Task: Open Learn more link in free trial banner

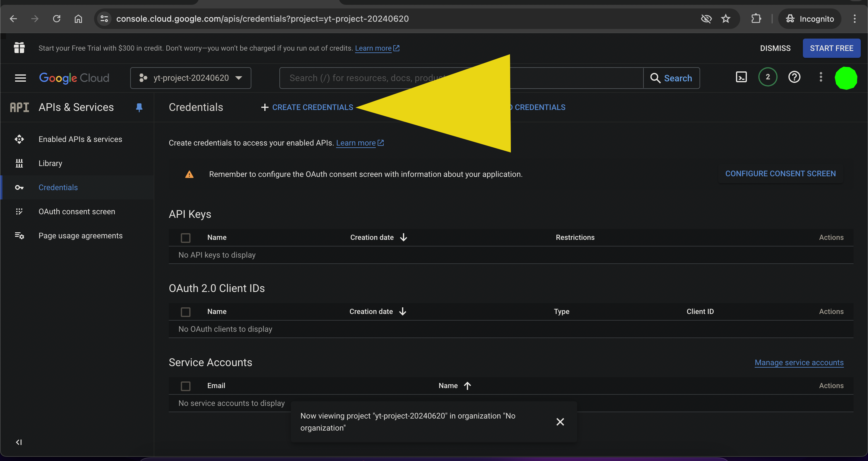Action: [x=377, y=49]
